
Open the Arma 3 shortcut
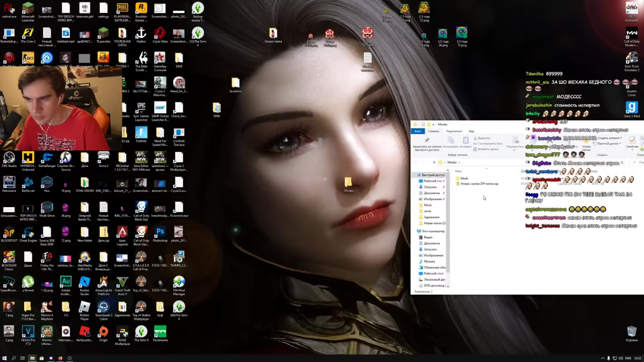pos(103,160)
